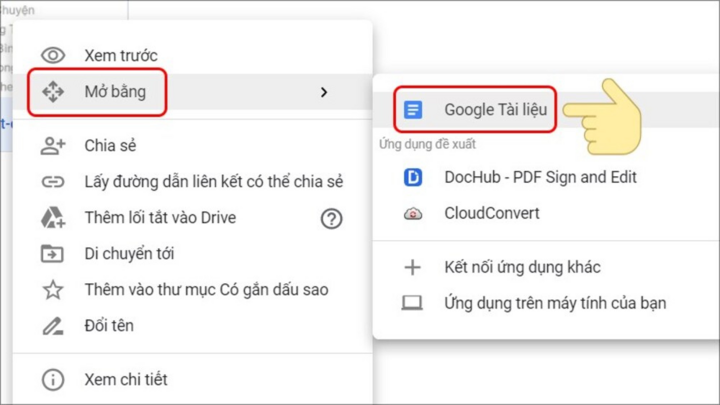Click the help question mark icon
This screenshot has height=405, width=720.
331,219
